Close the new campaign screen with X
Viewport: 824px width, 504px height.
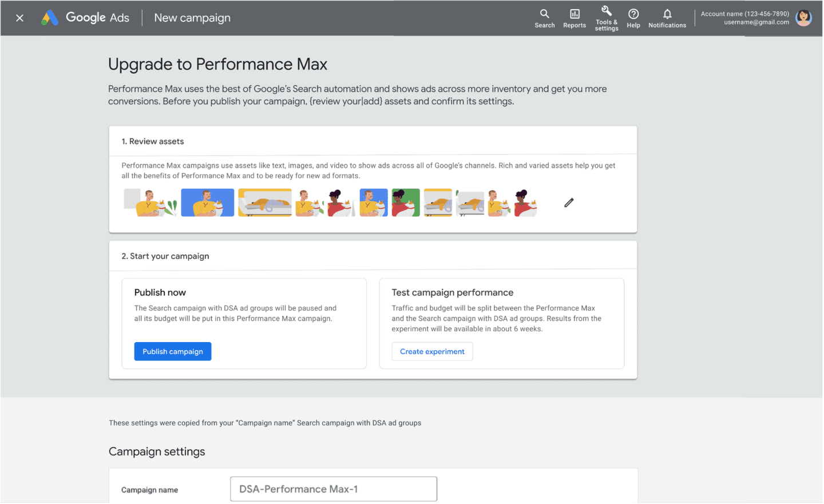pyautogui.click(x=19, y=18)
